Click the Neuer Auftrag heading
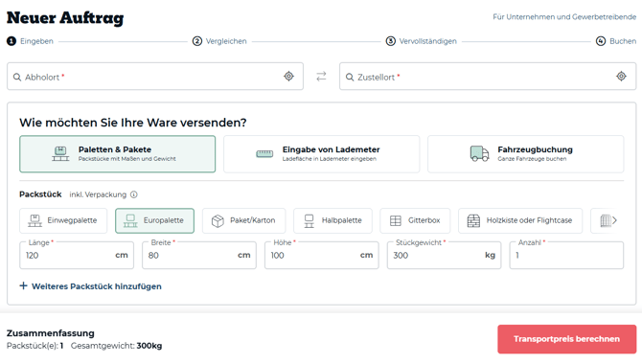Screen dimensions: 642x364 65,18
